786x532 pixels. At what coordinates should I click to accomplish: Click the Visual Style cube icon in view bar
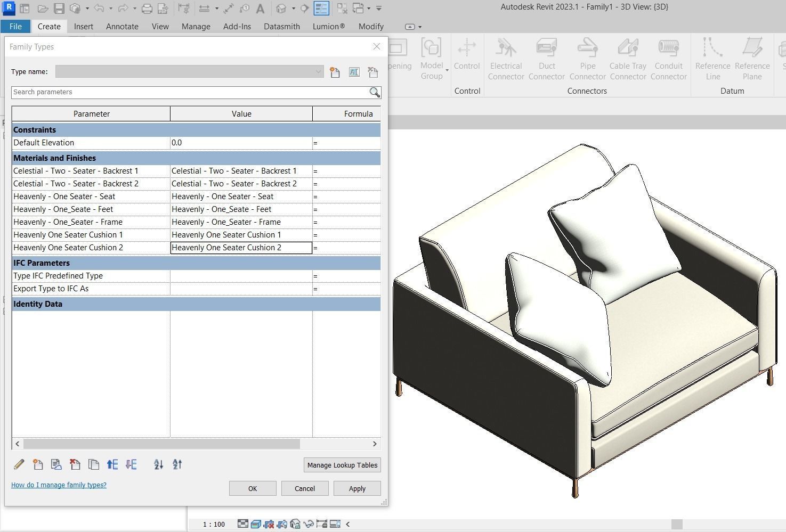pyautogui.click(x=256, y=524)
